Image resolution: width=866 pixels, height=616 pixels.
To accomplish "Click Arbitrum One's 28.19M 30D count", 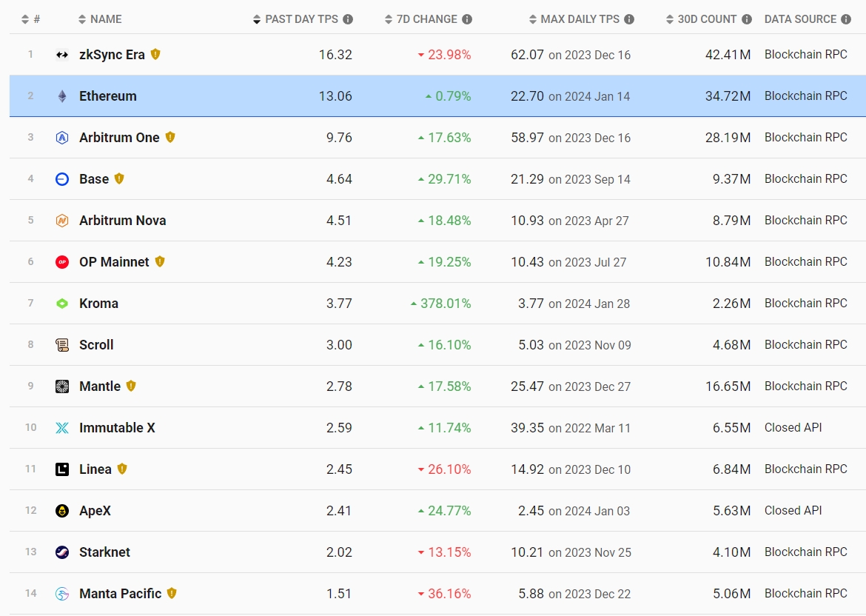I will [728, 138].
